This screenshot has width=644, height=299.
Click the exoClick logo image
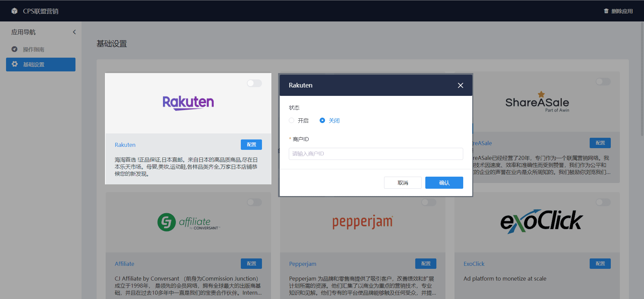pyautogui.click(x=542, y=221)
